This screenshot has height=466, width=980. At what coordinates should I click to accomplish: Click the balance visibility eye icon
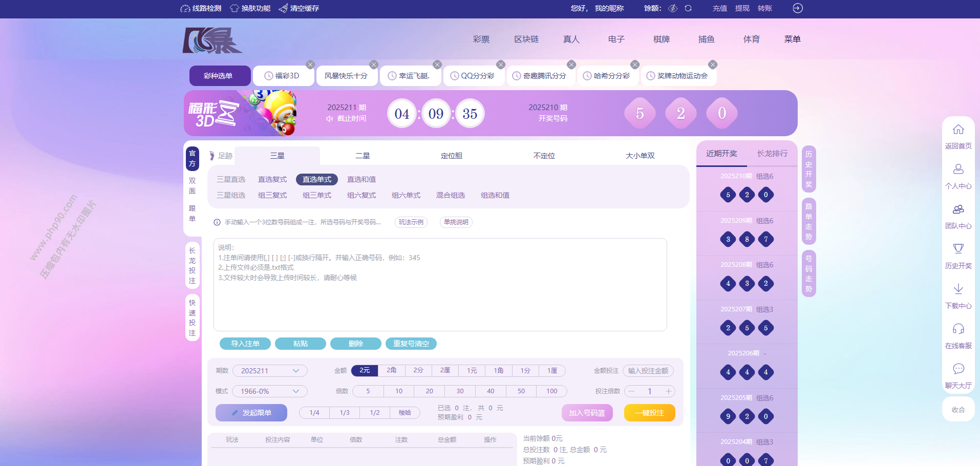click(673, 8)
